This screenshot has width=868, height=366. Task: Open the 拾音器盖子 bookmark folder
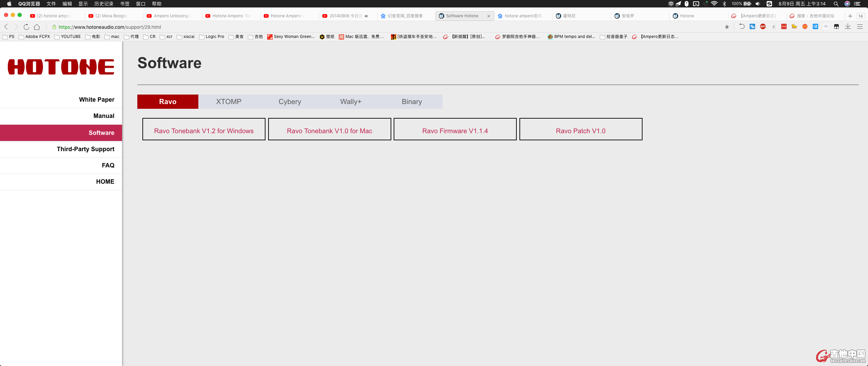[x=614, y=37]
